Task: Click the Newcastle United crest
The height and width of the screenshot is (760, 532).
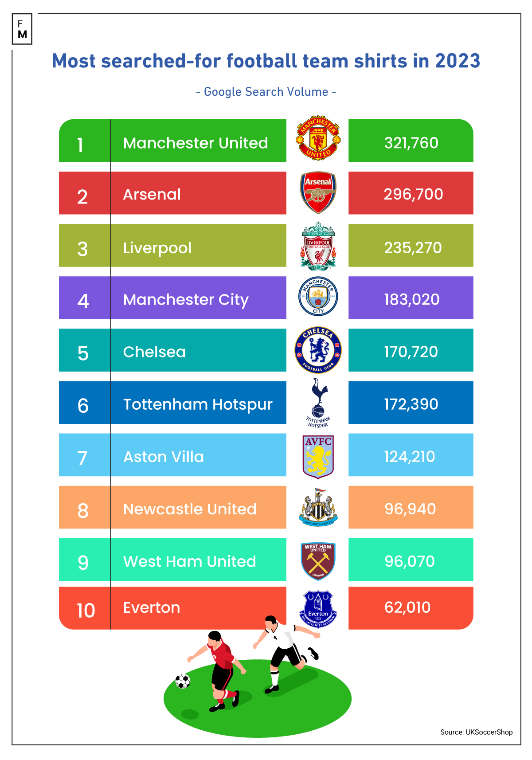Action: (318, 508)
